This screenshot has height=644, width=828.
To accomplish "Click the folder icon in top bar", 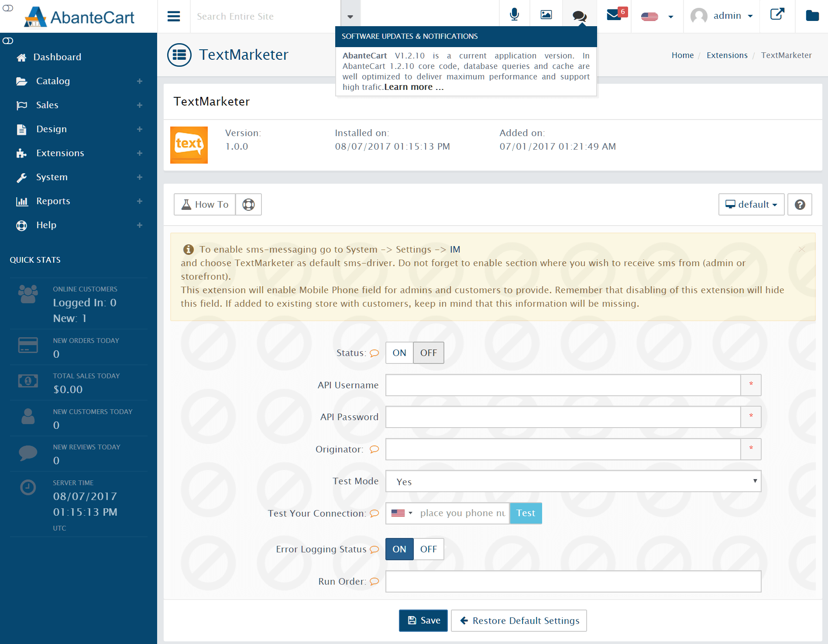I will click(812, 16).
